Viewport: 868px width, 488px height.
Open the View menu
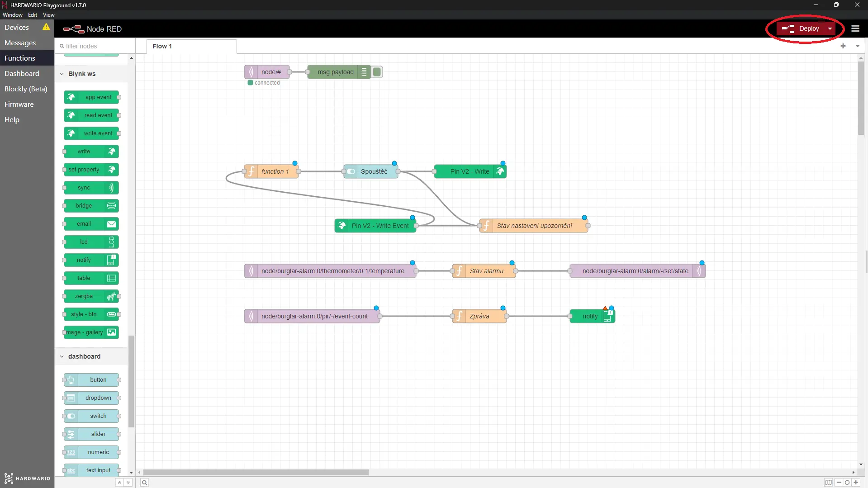[48, 15]
